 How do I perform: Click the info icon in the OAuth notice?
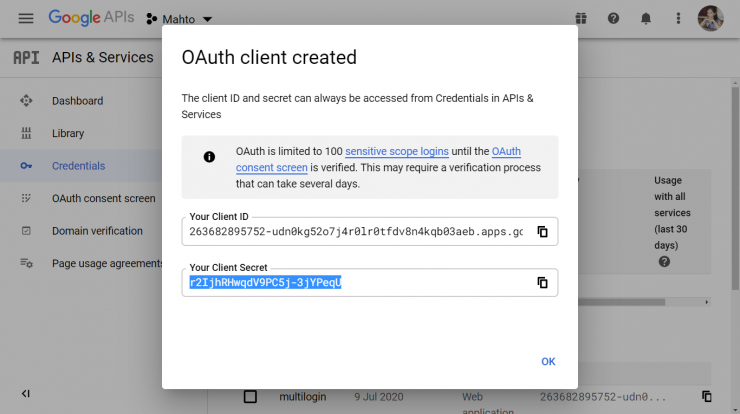(x=209, y=157)
